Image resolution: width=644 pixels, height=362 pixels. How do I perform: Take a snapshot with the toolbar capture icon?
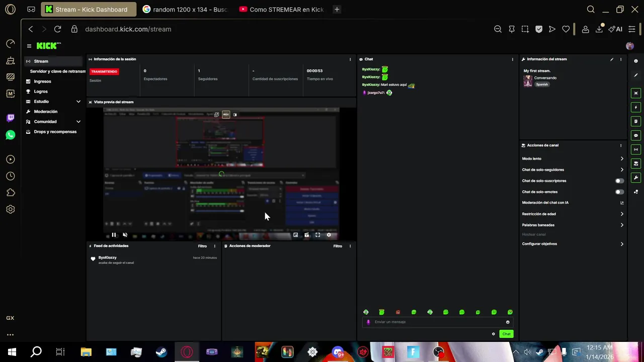(525, 29)
